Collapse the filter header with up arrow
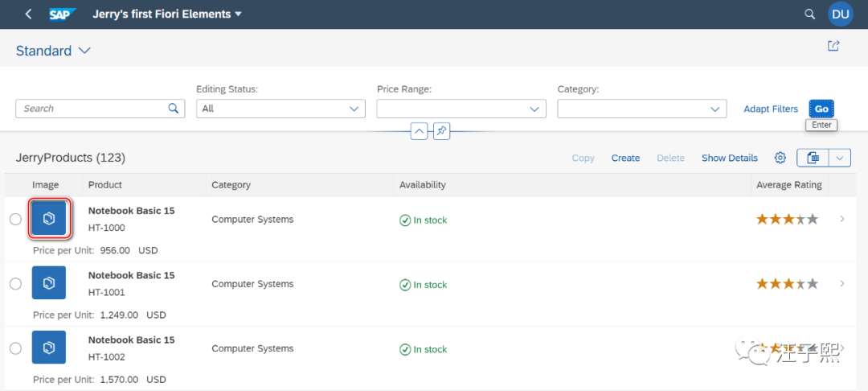The width and height of the screenshot is (868, 391). 419,130
